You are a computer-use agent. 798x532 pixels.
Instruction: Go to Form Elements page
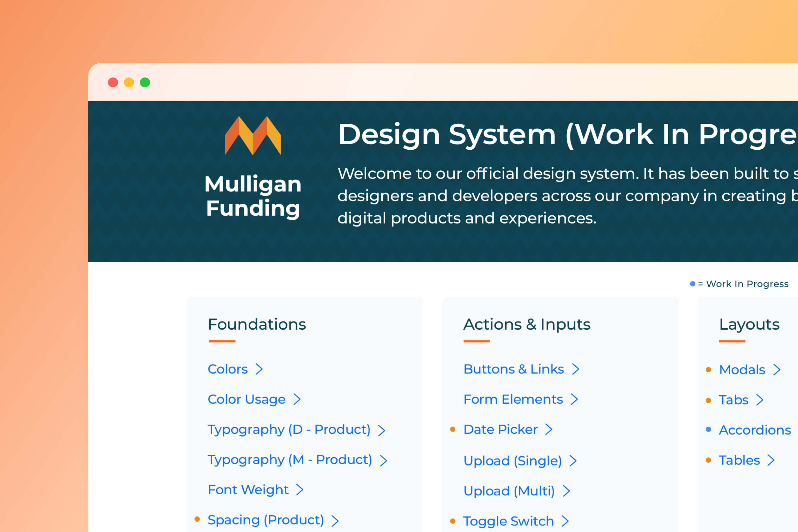point(513,399)
